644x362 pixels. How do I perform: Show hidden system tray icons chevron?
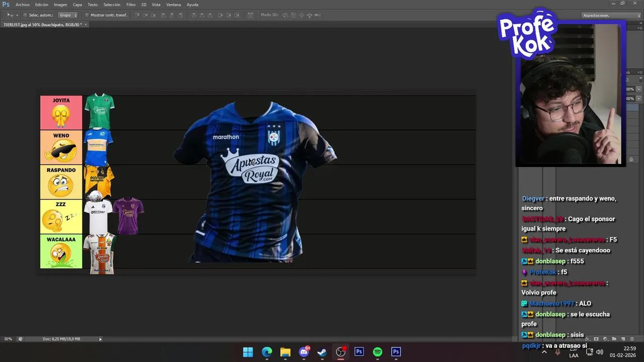tap(544, 352)
